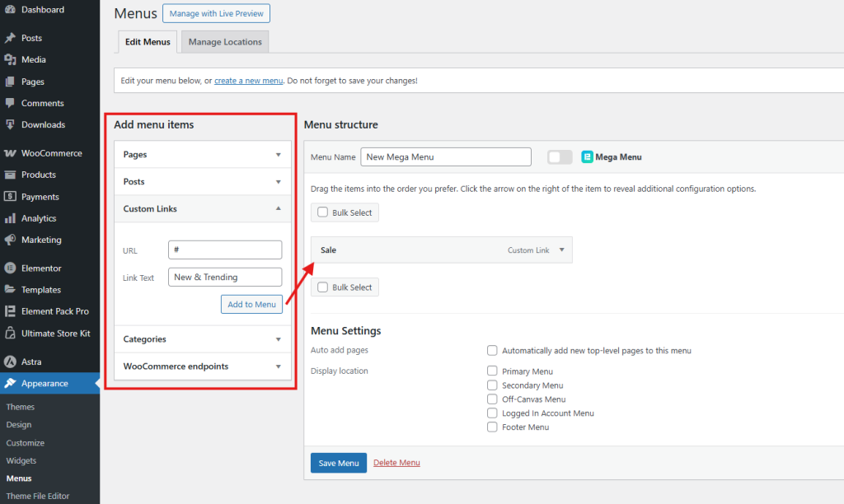Switch to the Manage Locations tab

tap(224, 41)
